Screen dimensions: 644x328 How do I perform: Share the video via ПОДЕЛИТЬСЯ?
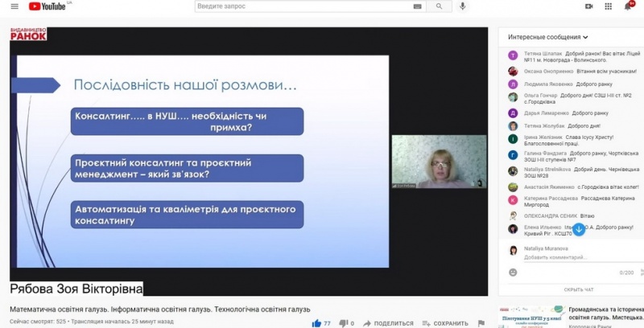(x=388, y=323)
